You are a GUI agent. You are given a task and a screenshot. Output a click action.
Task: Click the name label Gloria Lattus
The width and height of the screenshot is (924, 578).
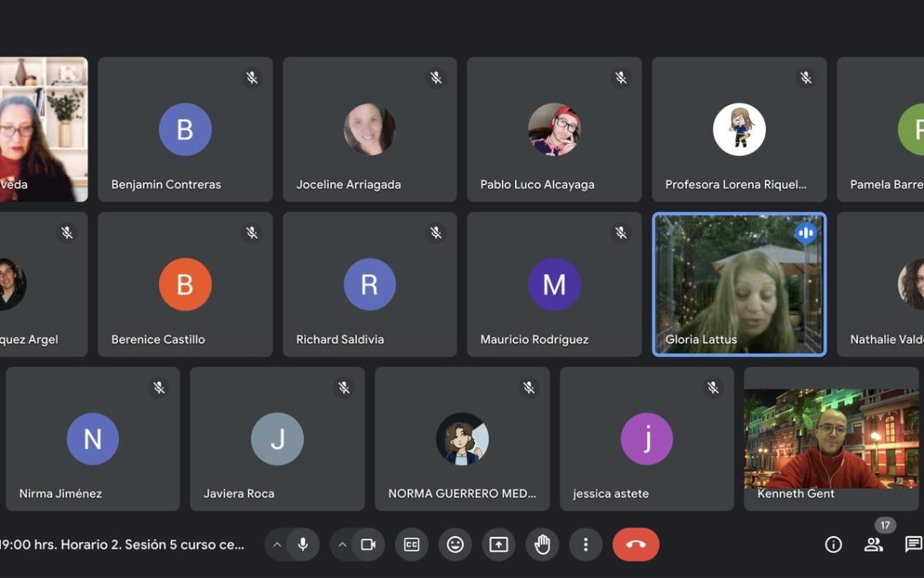[x=701, y=339]
